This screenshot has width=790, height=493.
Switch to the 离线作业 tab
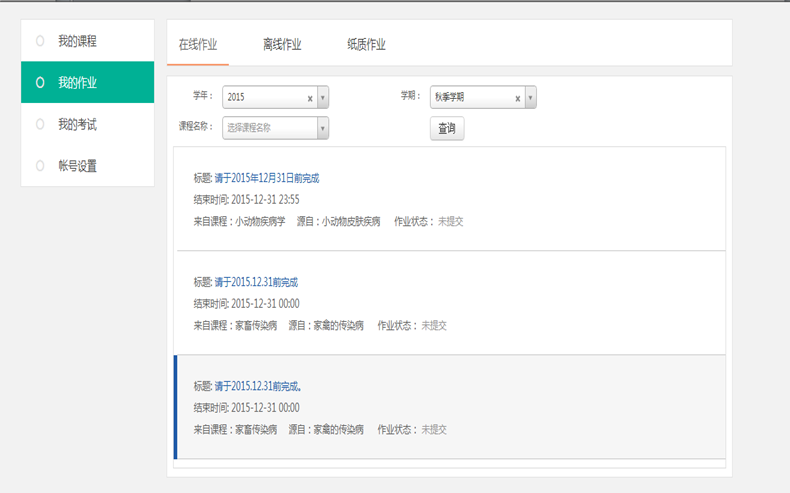(282, 45)
